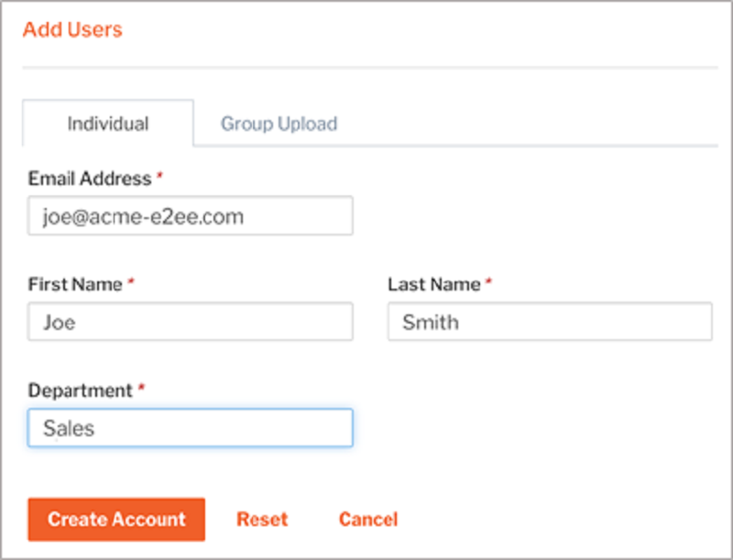Click the Create Account button
This screenshot has width=733, height=560.
pos(116,520)
